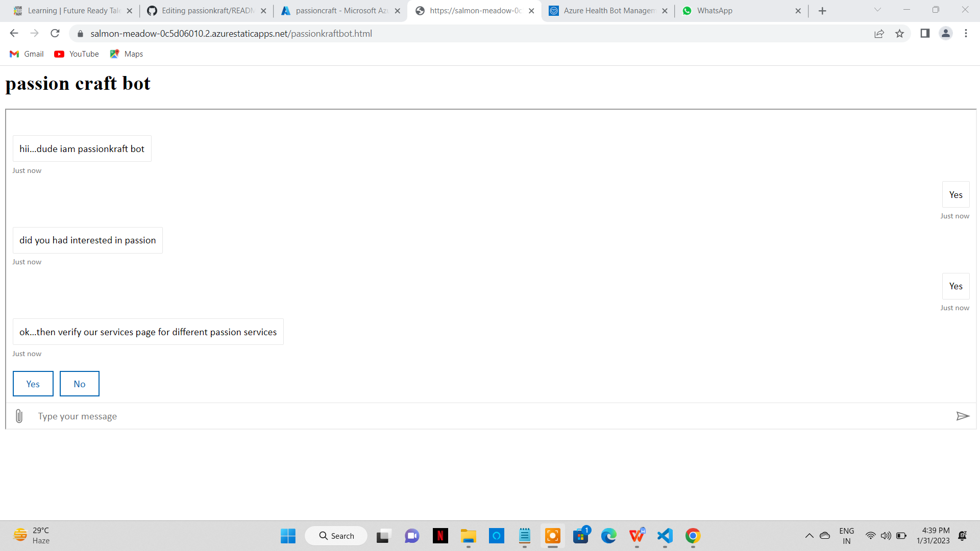The height and width of the screenshot is (551, 980).
Task: Show hidden system tray icons
Action: pyautogui.click(x=809, y=536)
